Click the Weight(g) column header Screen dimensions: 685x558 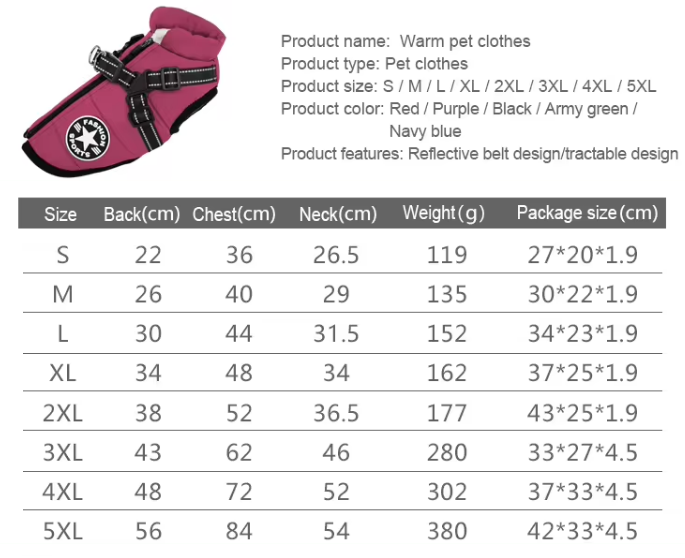[444, 213]
